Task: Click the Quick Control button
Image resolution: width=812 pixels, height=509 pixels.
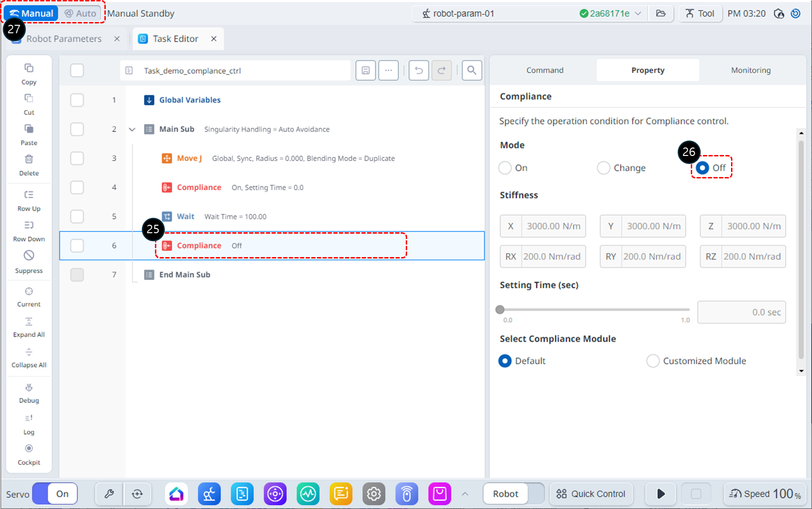Action: point(591,494)
